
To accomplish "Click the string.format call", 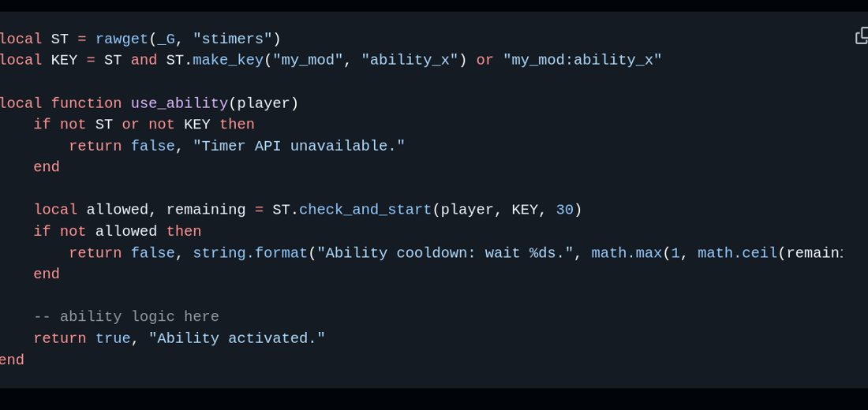I will click(249, 253).
